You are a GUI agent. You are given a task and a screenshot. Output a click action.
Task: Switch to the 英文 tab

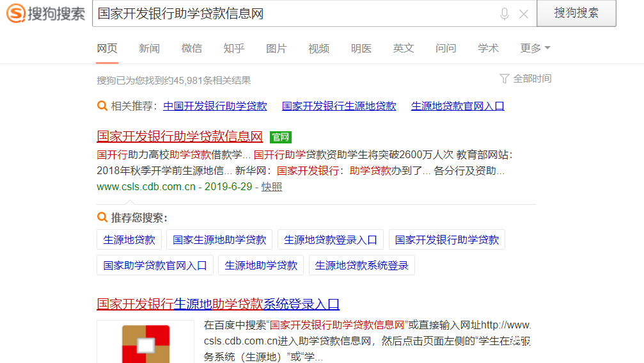pos(404,49)
